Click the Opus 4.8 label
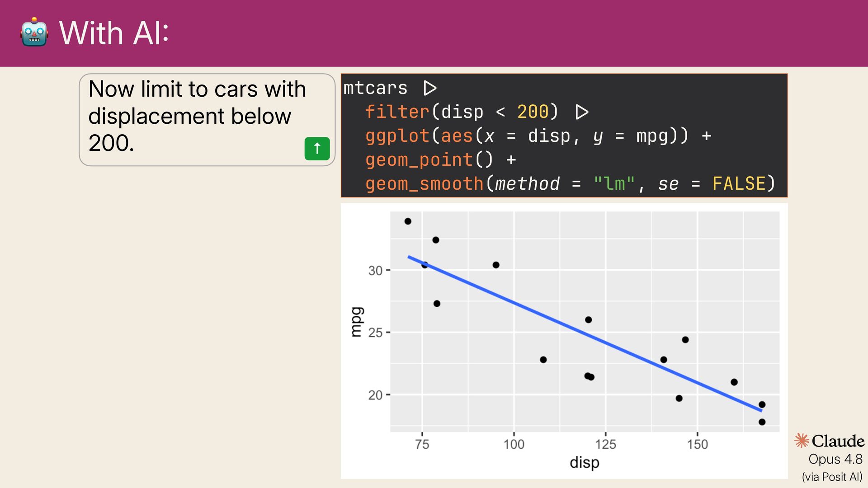868x488 pixels. pos(835,459)
